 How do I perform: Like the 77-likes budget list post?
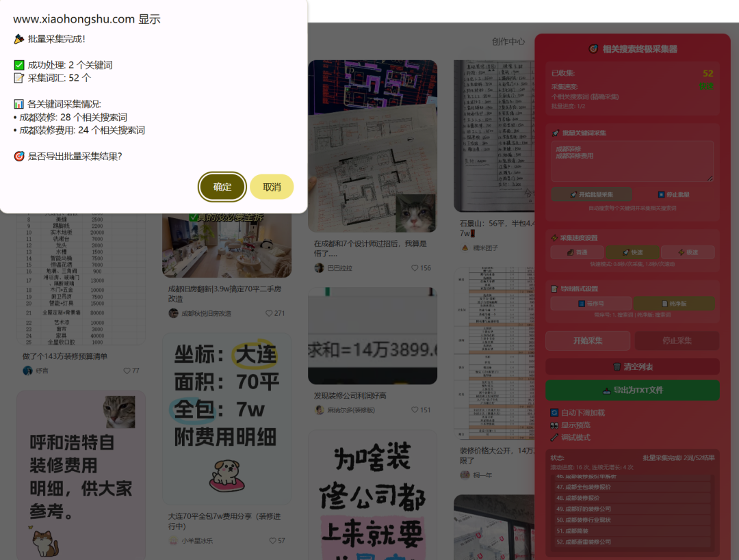pyautogui.click(x=127, y=371)
